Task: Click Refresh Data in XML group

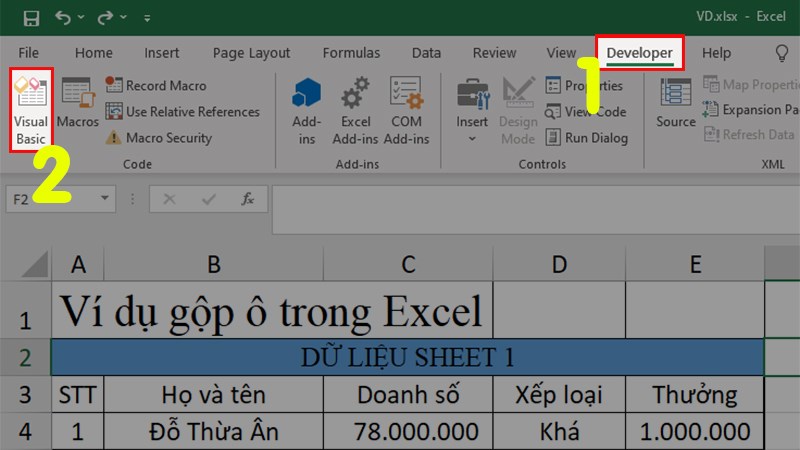Action: (748, 134)
